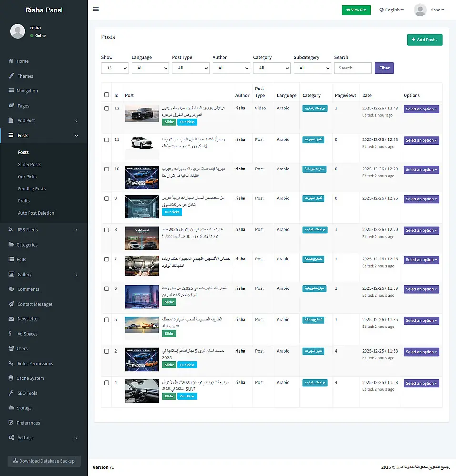
Task: Open Drafts submenu item
Action: click(24, 201)
